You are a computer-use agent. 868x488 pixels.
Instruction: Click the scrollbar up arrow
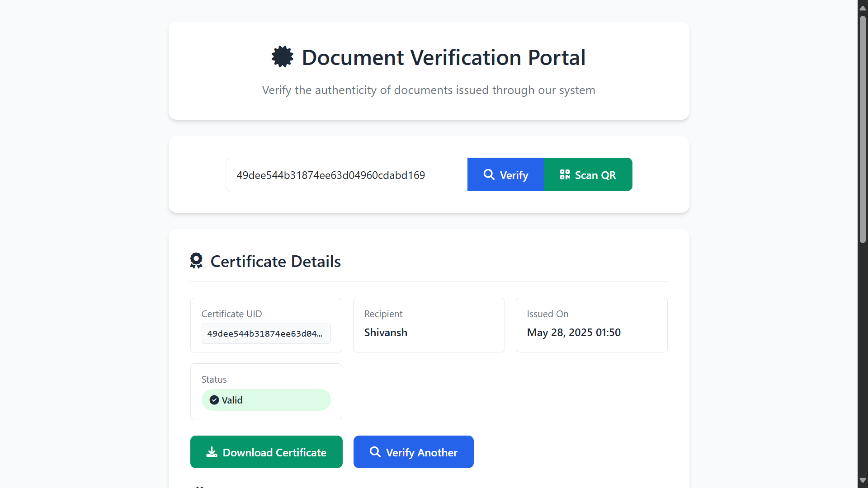[863, 7]
